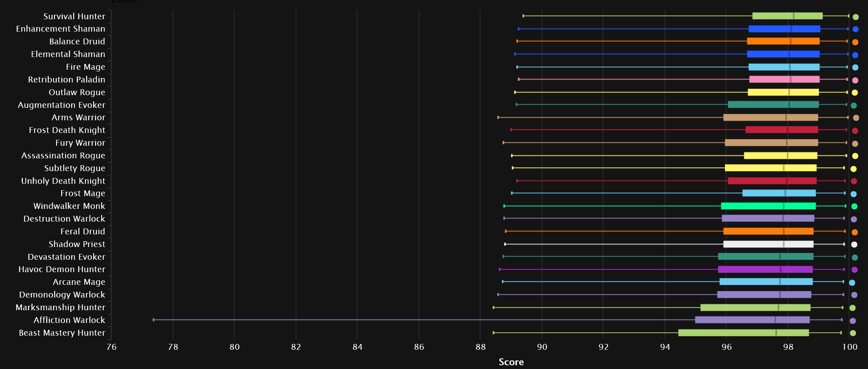
Task: Select the Retribution Paladin pink box
Action: pyautogui.click(x=784, y=79)
